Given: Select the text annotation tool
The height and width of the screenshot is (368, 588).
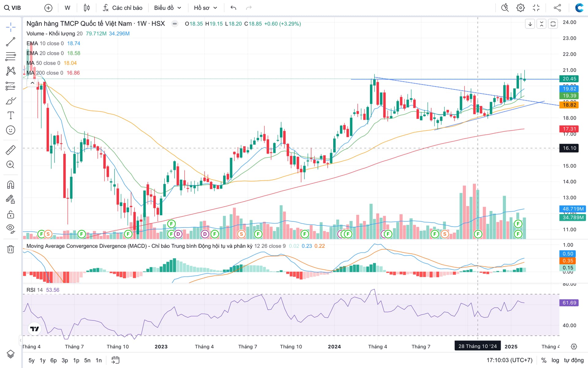Looking at the screenshot, I should pos(10,115).
